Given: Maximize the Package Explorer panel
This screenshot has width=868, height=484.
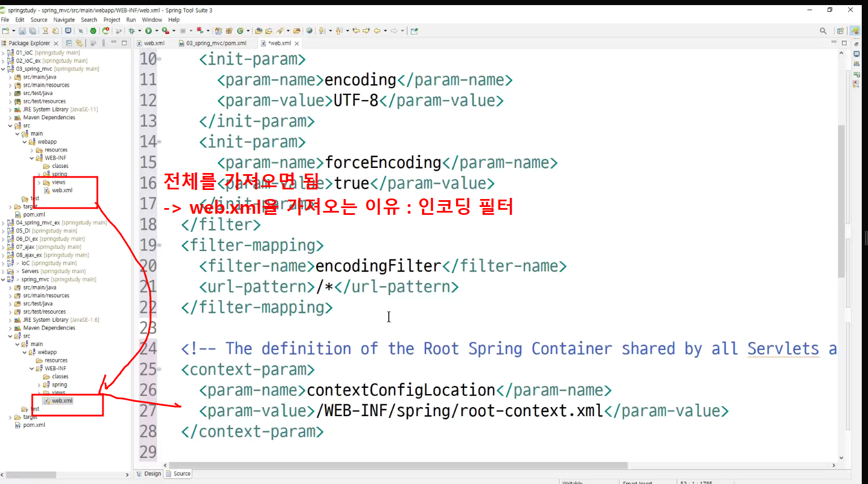Looking at the screenshot, I should (x=124, y=43).
